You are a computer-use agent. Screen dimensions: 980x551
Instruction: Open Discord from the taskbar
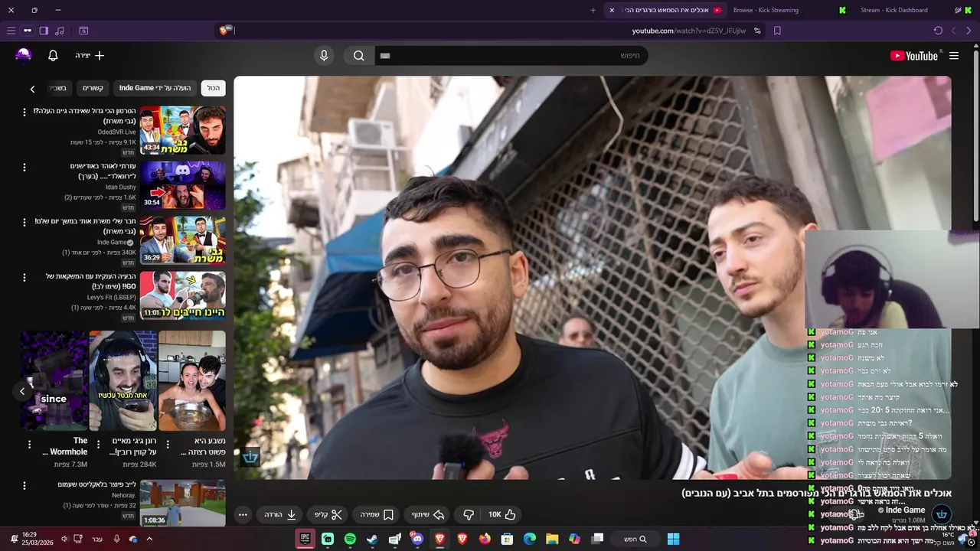click(x=417, y=539)
